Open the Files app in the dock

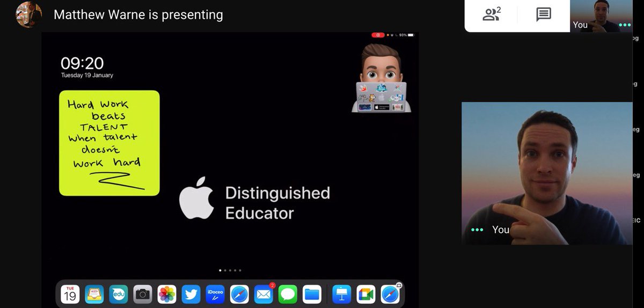(312, 294)
